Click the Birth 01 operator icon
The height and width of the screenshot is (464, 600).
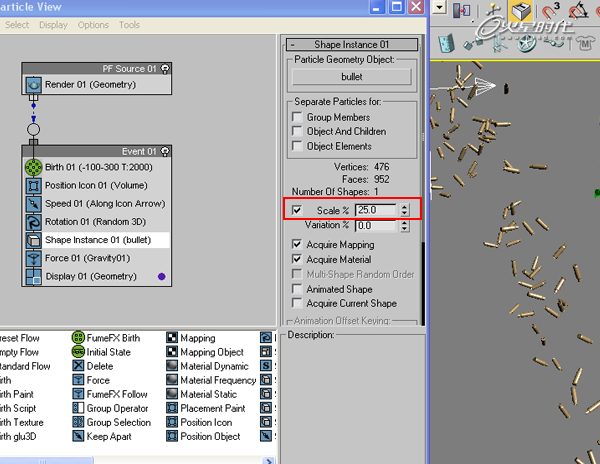[x=34, y=168]
